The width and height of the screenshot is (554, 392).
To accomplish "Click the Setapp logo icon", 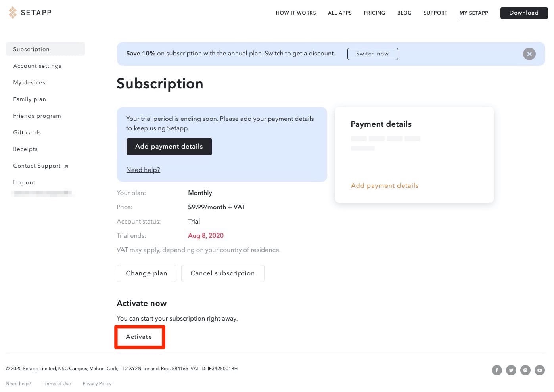I will 13,13.
